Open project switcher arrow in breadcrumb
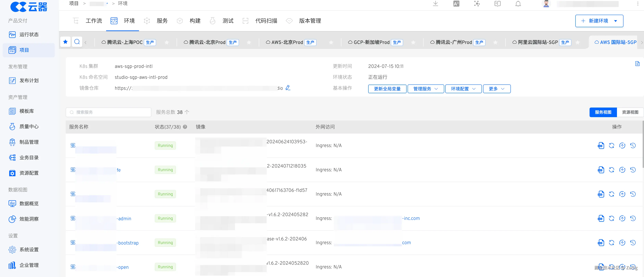The image size is (644, 277). 107,3
